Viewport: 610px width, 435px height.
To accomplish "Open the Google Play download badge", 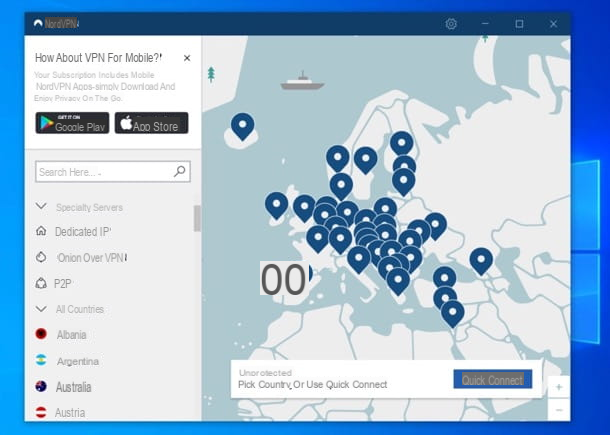I will point(72,123).
